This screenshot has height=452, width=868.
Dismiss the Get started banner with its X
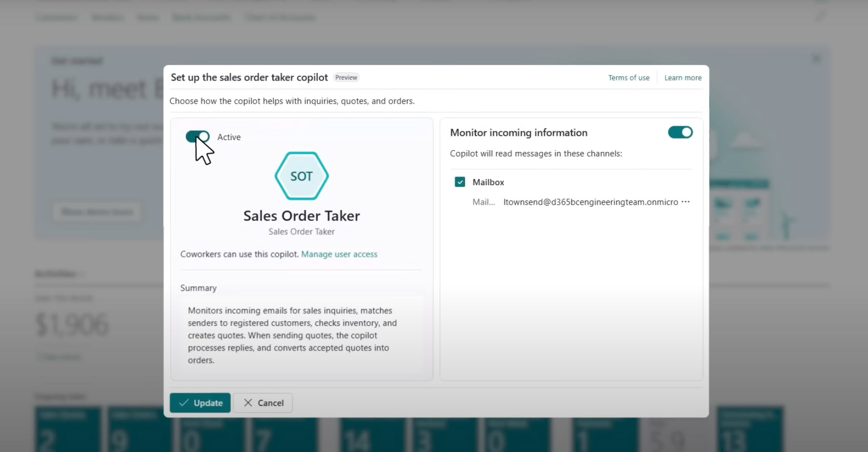pyautogui.click(x=816, y=59)
